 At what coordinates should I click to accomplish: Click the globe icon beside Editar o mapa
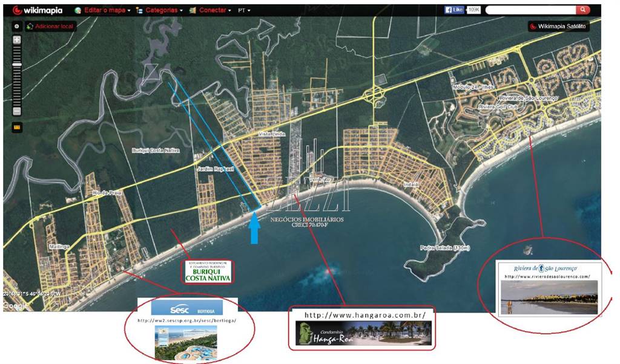77,10
